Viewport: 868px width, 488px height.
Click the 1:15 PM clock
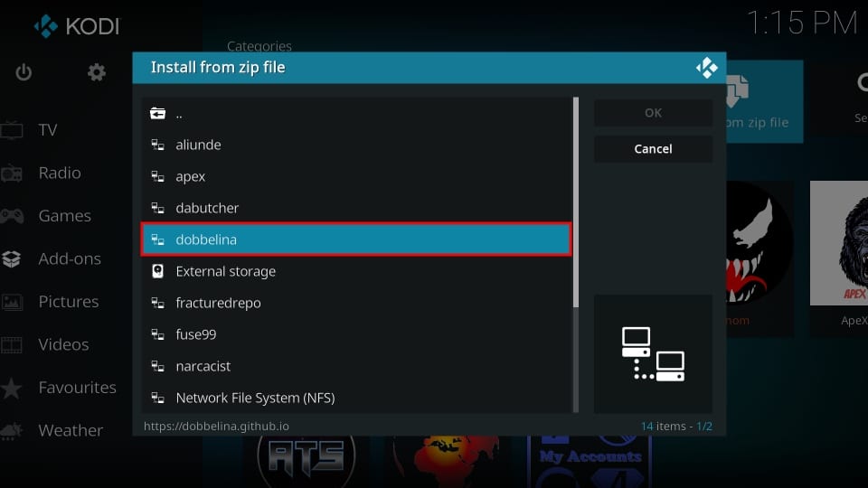click(x=802, y=23)
